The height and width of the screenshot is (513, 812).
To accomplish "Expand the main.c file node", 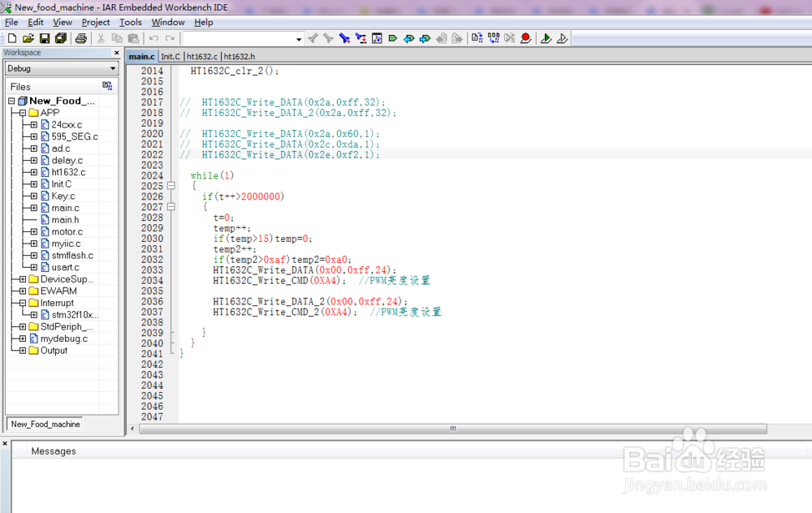I will [x=33, y=208].
